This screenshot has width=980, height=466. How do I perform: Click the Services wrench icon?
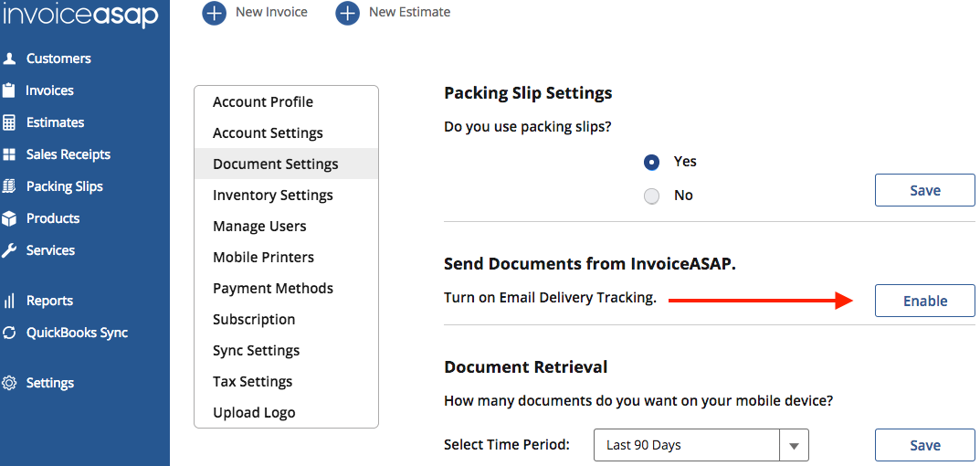[x=9, y=250]
